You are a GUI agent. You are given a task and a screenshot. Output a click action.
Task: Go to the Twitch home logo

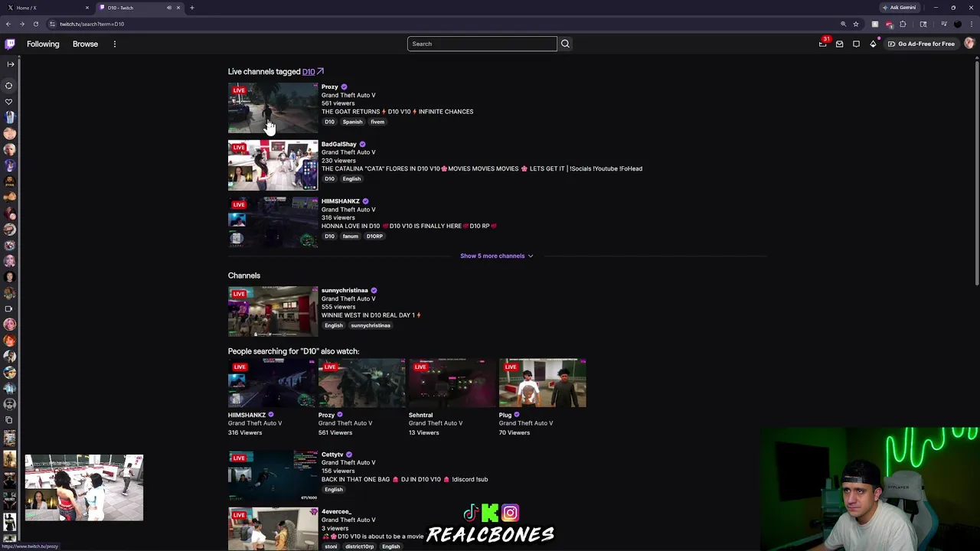point(10,44)
